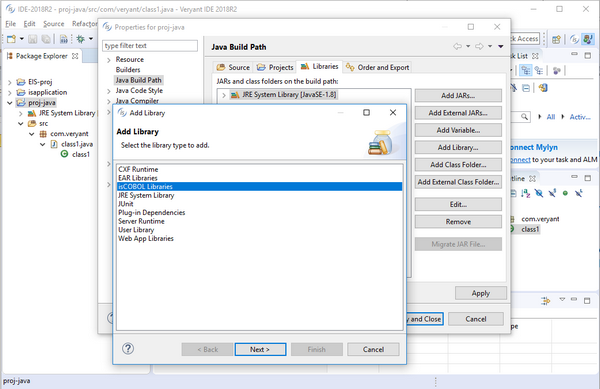Click the Next > button

(260, 349)
